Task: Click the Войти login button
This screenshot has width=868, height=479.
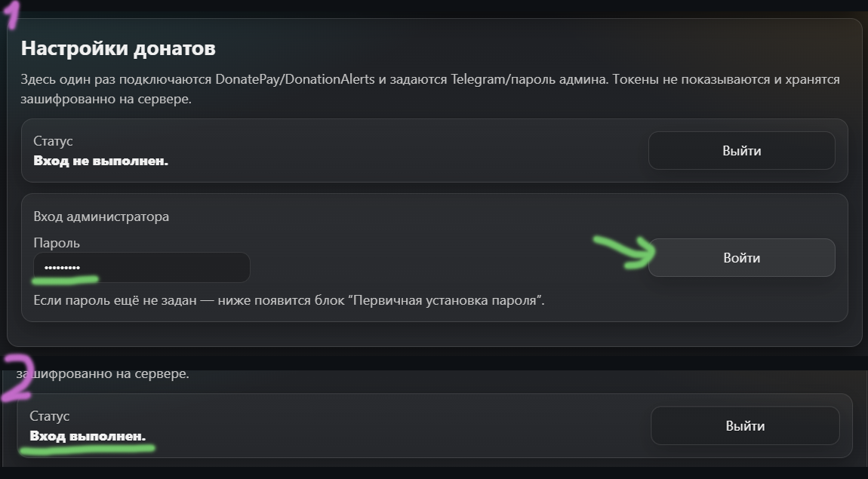Action: (x=741, y=258)
